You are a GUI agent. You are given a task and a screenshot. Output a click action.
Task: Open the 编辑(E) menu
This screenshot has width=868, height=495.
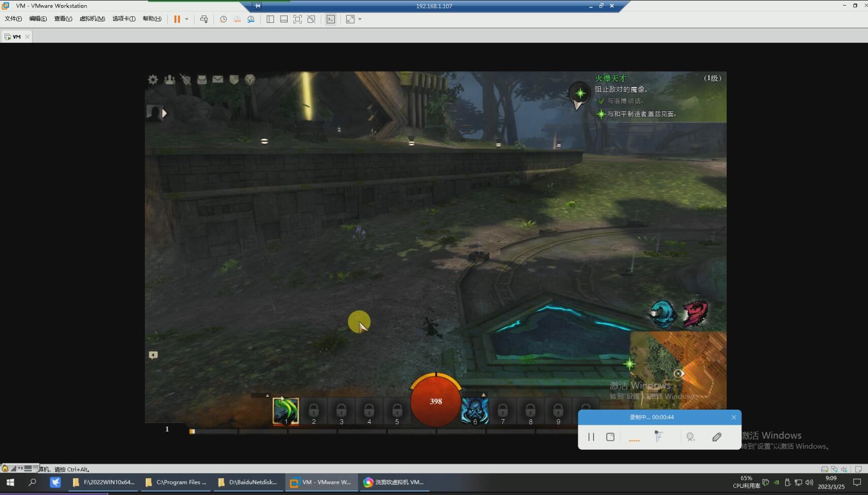(38, 19)
